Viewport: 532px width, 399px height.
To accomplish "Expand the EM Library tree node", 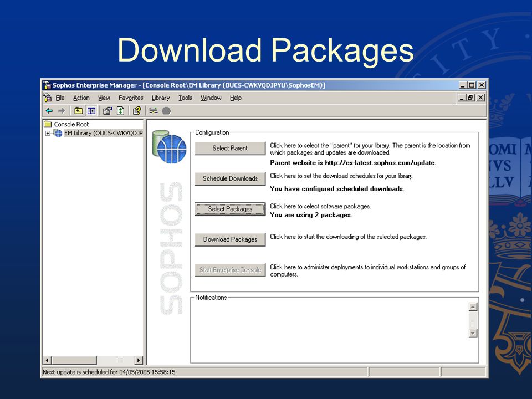I will 48,133.
